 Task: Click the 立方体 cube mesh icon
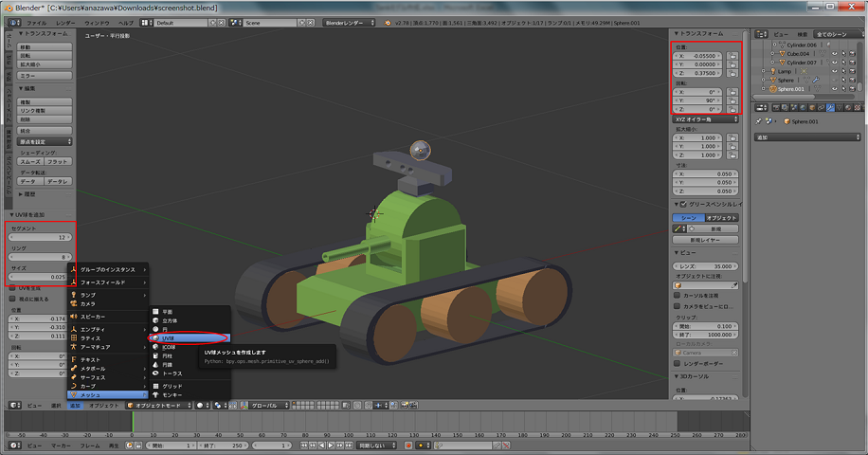click(156, 320)
